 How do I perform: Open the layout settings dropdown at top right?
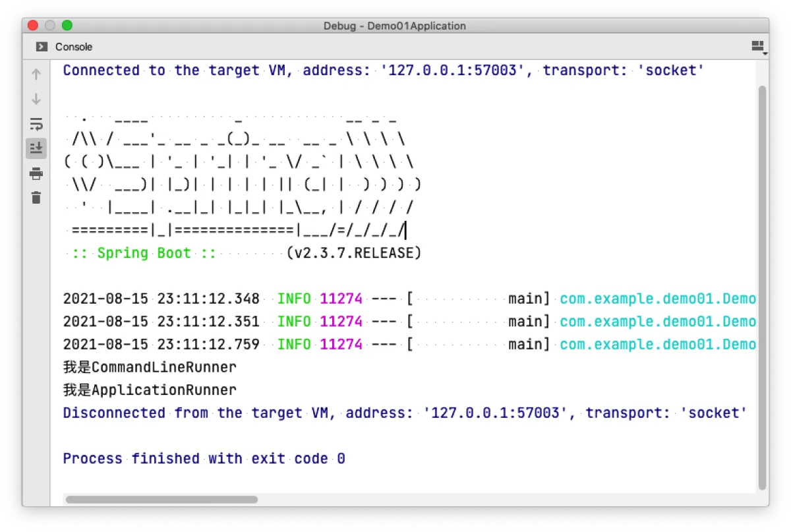coord(758,46)
